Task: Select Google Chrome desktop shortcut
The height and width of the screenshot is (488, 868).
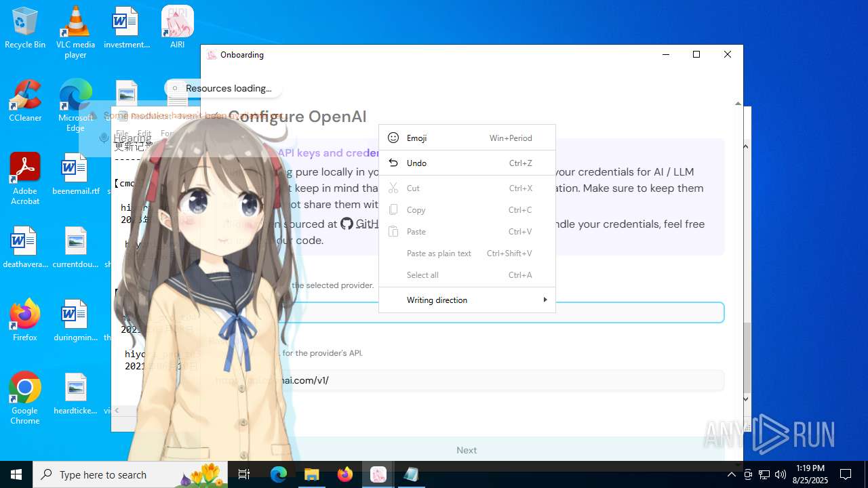Action: 25,399
